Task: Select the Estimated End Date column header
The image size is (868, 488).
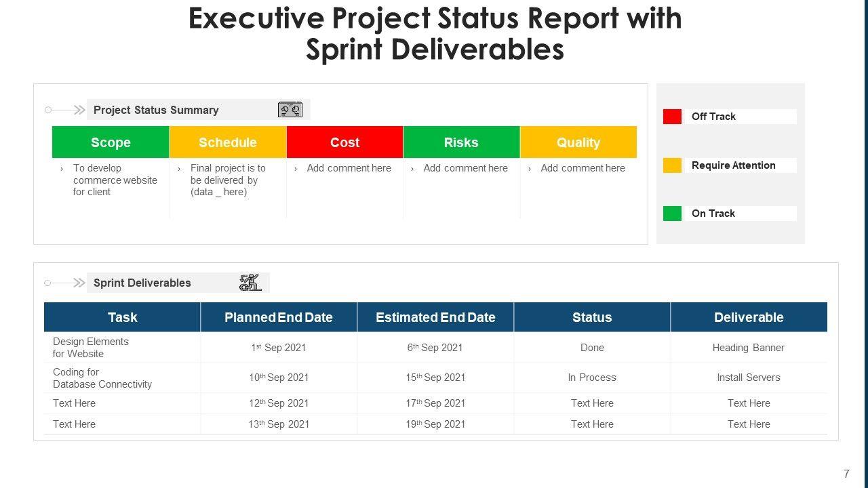Action: (435, 317)
